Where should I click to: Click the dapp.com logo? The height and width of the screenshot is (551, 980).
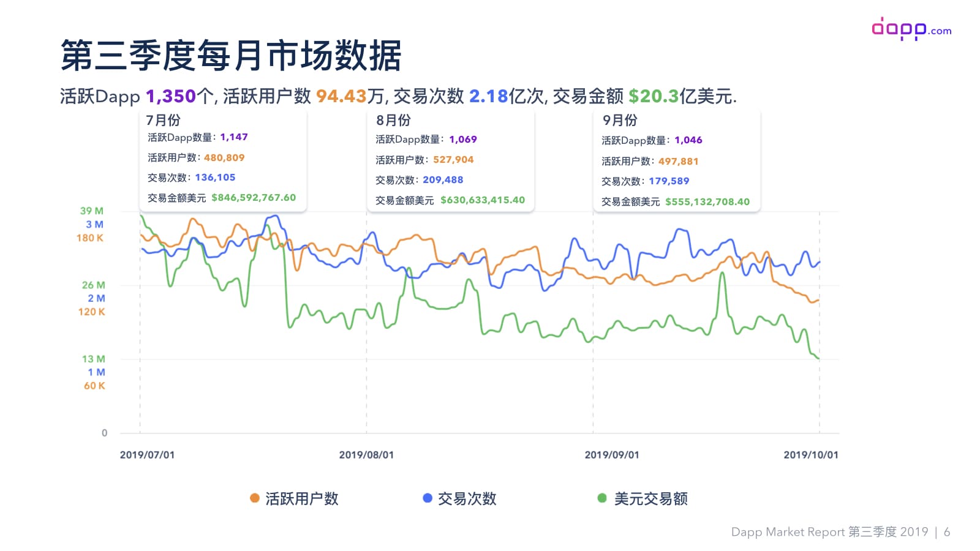point(911,29)
